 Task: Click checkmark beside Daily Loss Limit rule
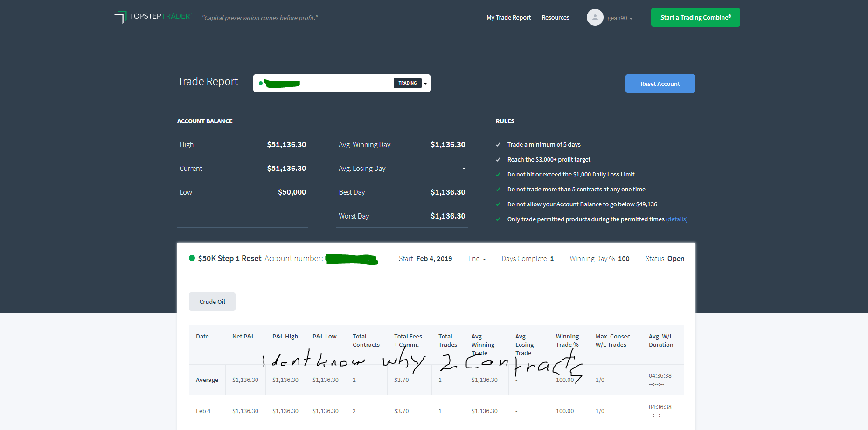(498, 175)
